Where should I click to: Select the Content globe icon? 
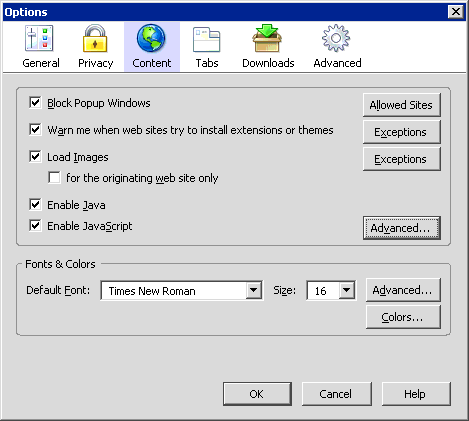pos(151,38)
